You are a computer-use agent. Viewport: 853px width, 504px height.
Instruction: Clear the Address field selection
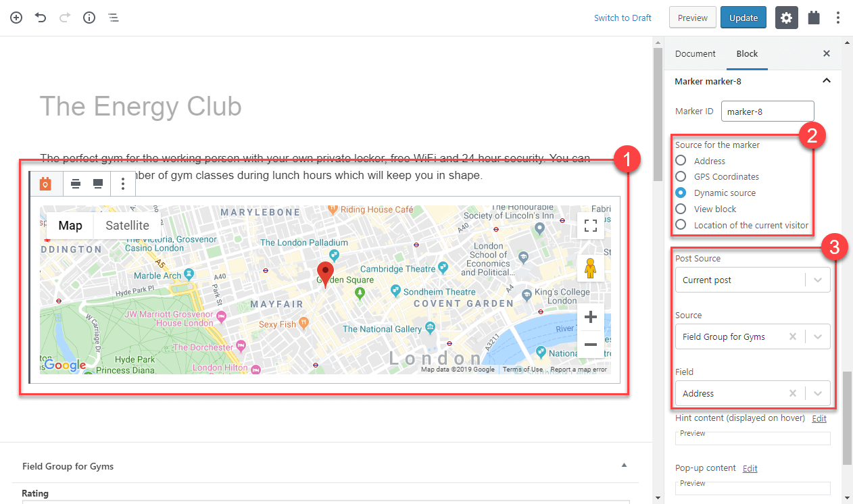[x=793, y=393]
